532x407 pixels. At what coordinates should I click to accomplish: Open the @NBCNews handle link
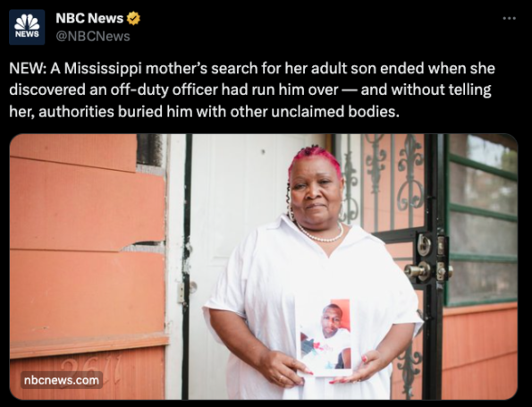(x=93, y=37)
